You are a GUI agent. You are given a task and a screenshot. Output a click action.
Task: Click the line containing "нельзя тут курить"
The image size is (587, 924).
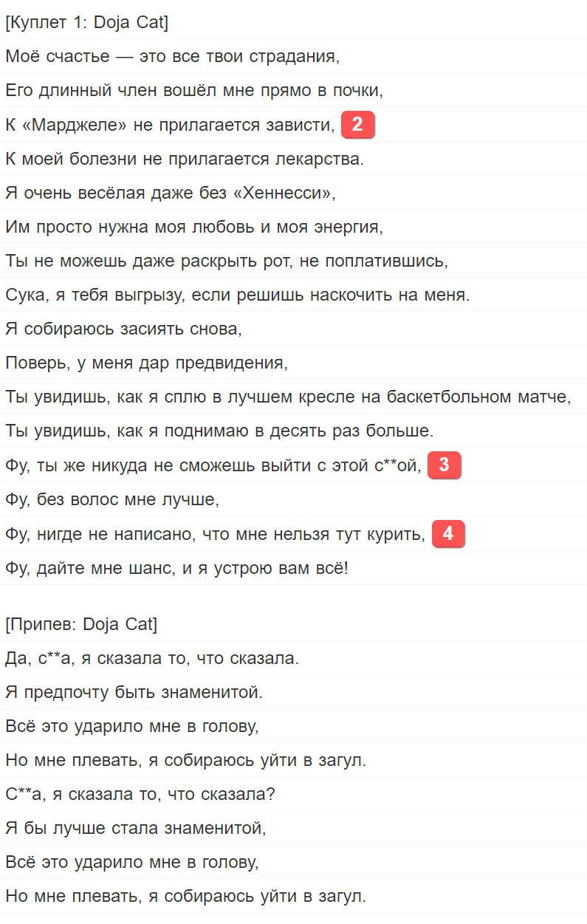tap(215, 534)
